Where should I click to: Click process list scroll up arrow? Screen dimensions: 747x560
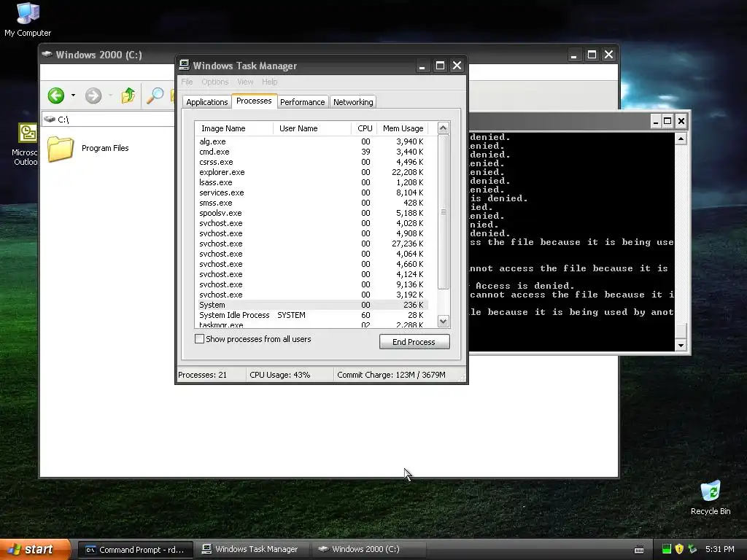443,128
